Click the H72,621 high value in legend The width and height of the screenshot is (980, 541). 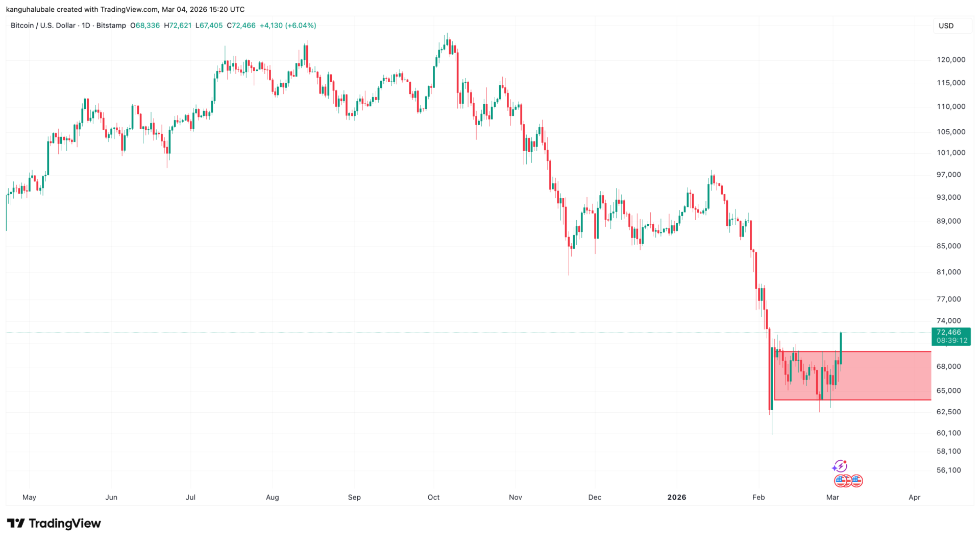[178, 26]
